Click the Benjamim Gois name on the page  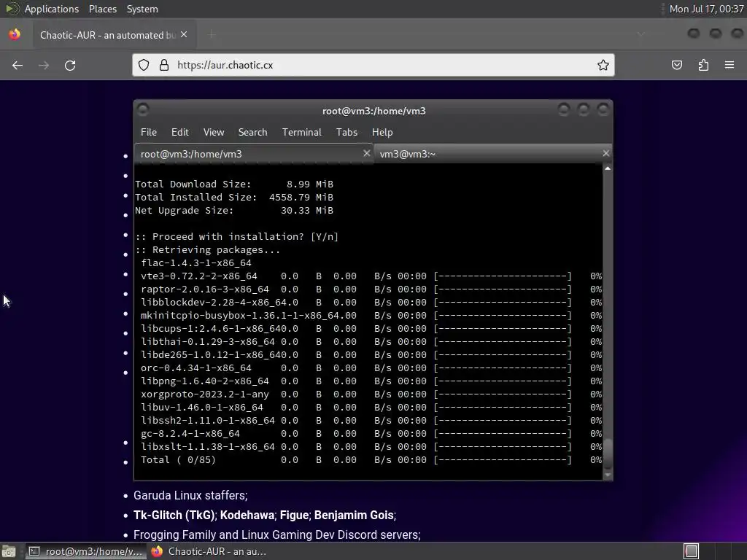click(x=354, y=516)
